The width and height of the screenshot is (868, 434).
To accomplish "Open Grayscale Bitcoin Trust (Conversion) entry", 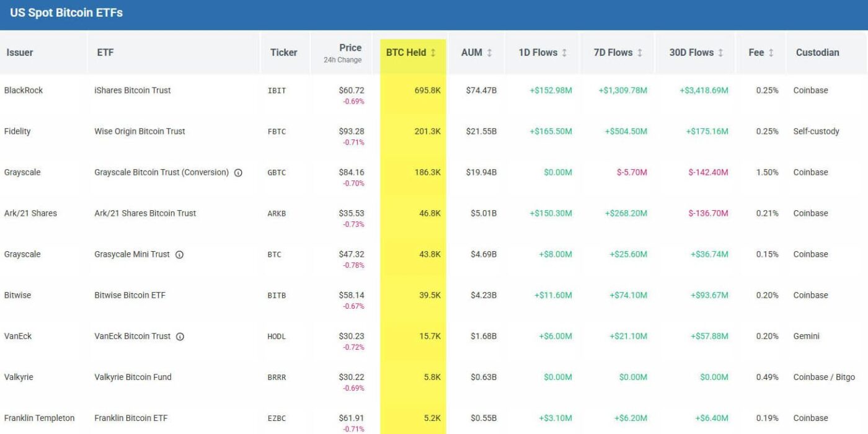I will click(161, 172).
